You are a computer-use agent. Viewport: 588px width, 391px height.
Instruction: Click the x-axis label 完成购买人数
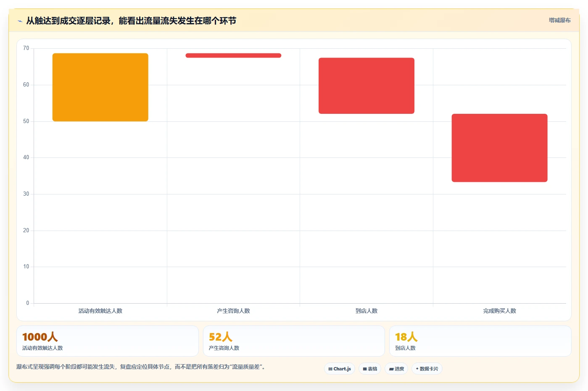coord(499,311)
